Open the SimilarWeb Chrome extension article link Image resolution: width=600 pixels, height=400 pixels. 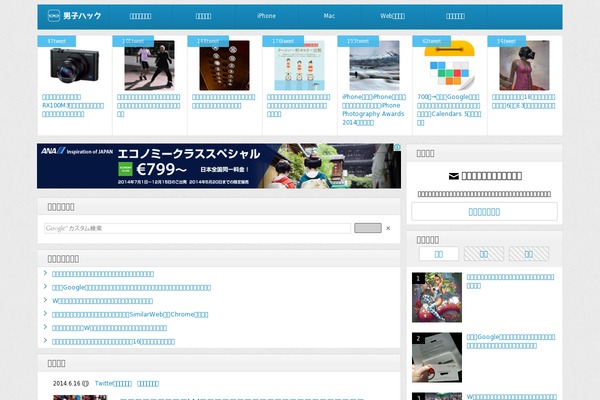(130, 315)
